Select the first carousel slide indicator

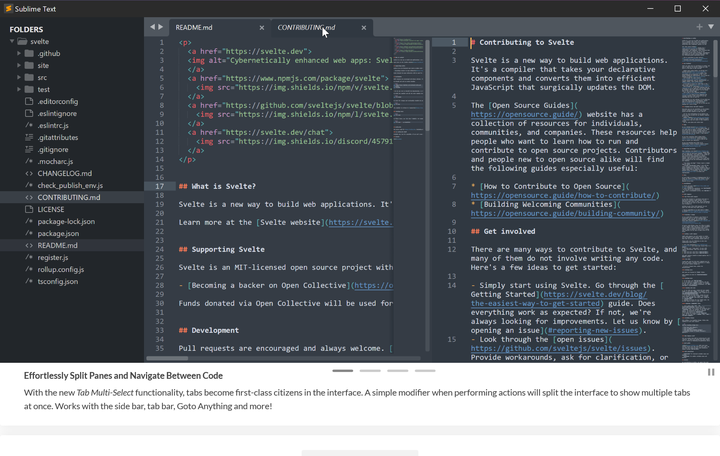pos(343,371)
